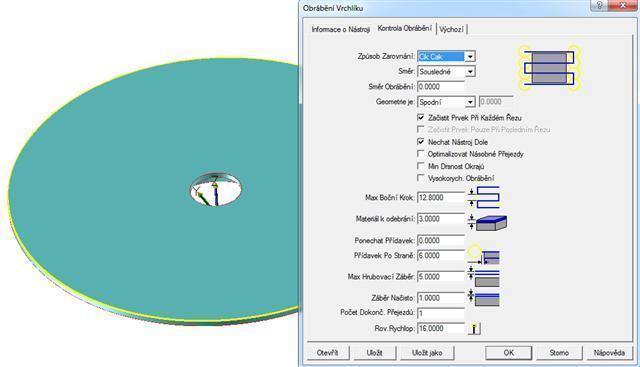The width and height of the screenshot is (640, 367).
Task: Enable Optimalizovat Násobné Přejezdy checkbox
Action: (x=421, y=154)
